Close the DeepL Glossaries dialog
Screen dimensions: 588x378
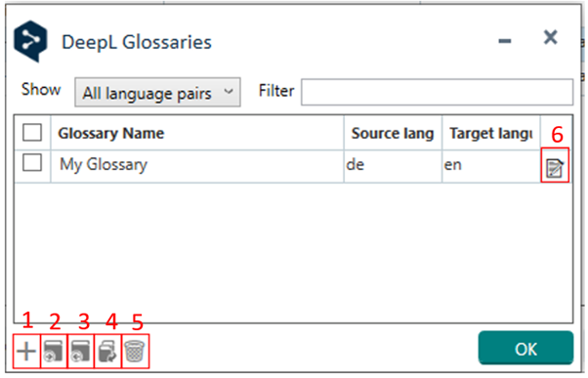coord(550,37)
